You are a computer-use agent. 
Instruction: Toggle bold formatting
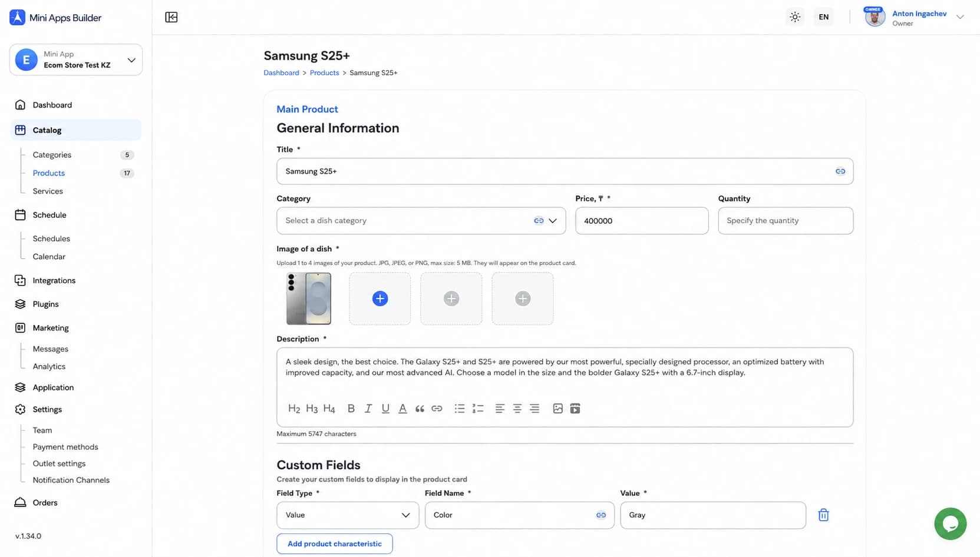[351, 409]
